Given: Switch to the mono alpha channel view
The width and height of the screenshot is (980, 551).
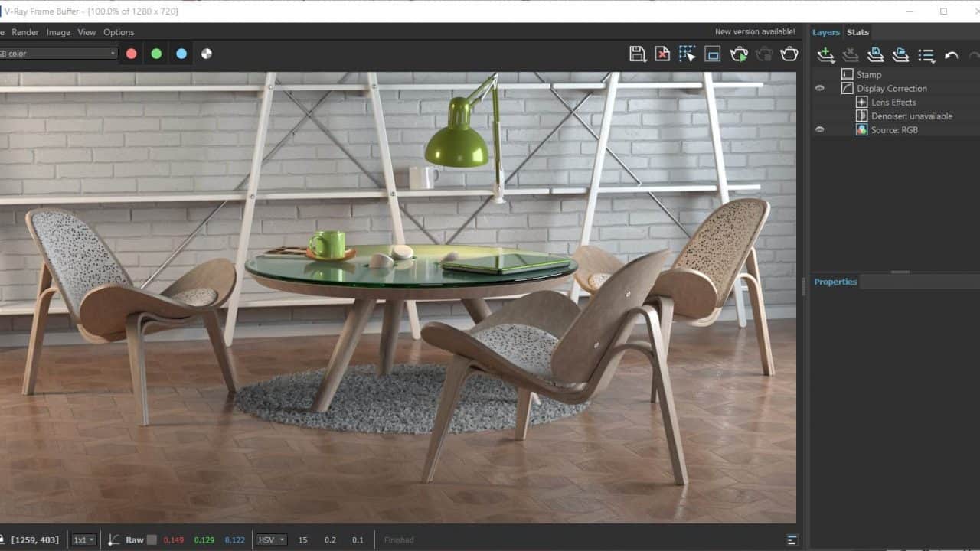Looking at the screenshot, I should pyautogui.click(x=207, y=54).
